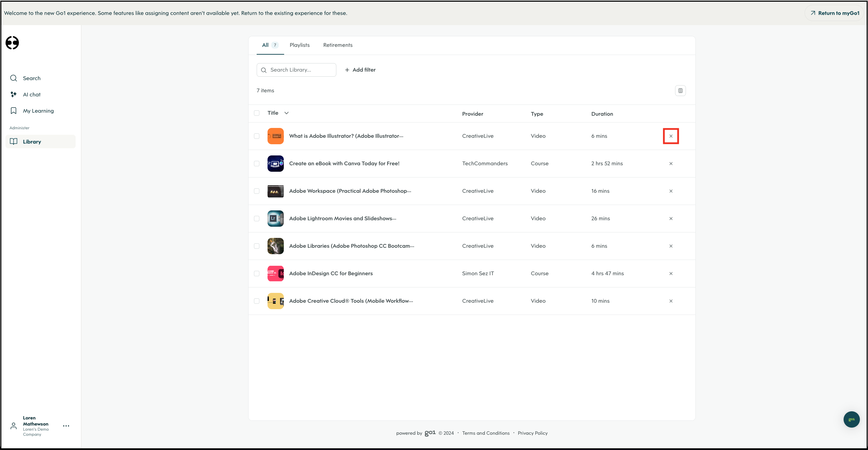Open the Go1 chat widget bubble
Viewport: 868px width, 450px height.
851,419
